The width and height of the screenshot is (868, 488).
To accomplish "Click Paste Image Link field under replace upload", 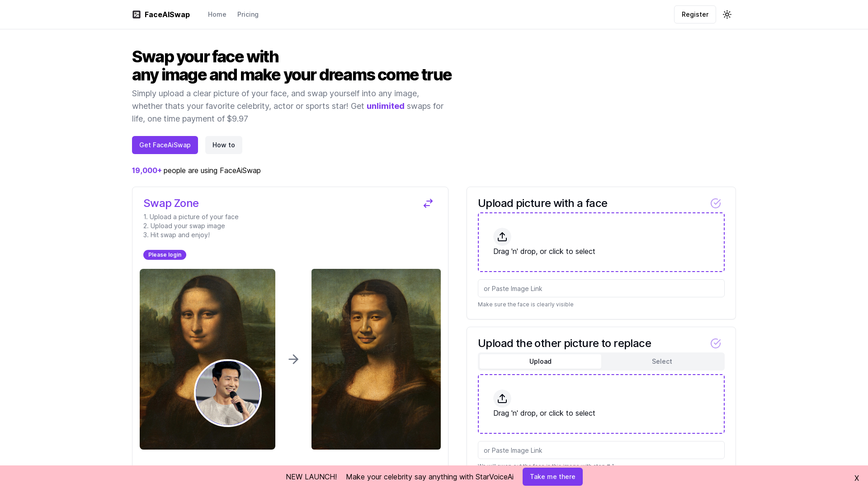I will coord(601,450).
